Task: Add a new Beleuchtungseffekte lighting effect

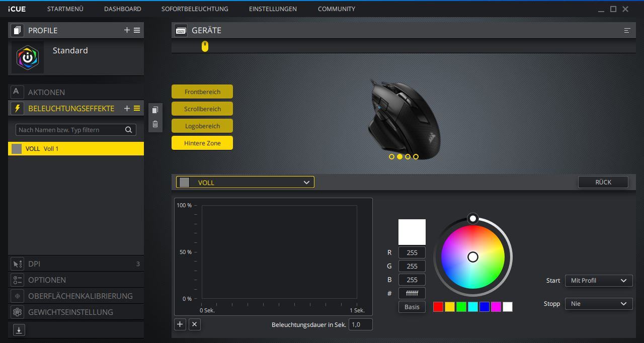Action: [x=127, y=108]
